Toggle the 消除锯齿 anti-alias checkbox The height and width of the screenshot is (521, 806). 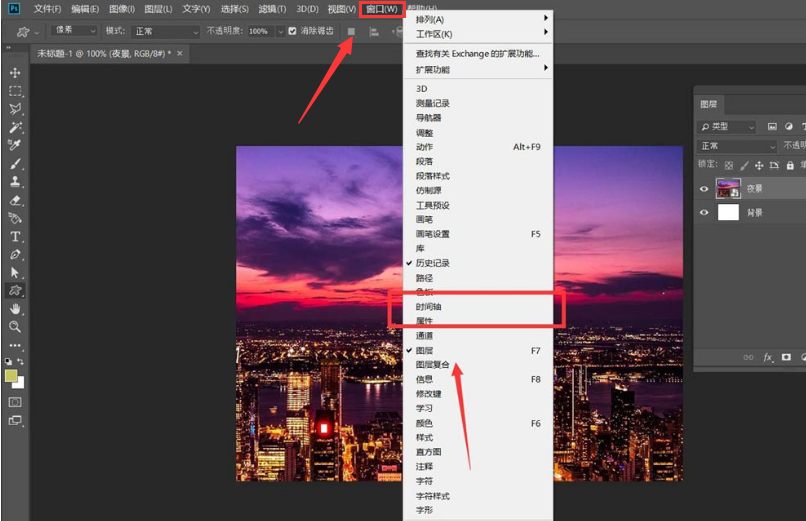point(292,31)
